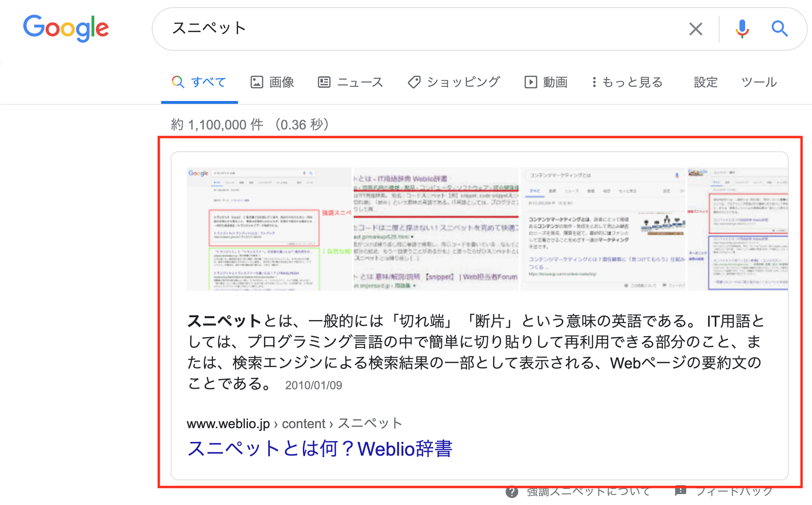Open the fourth partially visible thumbnail
The width and height of the screenshot is (812, 505).
pyautogui.click(x=738, y=229)
